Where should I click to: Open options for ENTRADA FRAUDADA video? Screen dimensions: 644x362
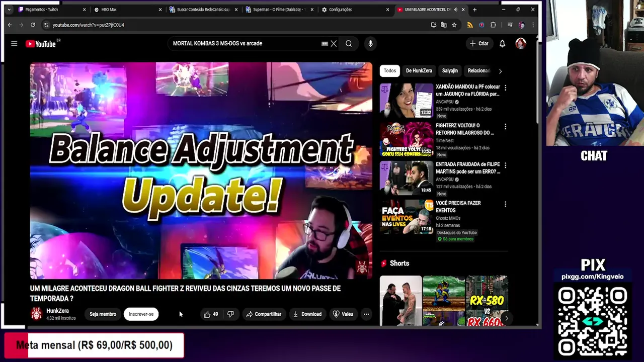(505, 165)
